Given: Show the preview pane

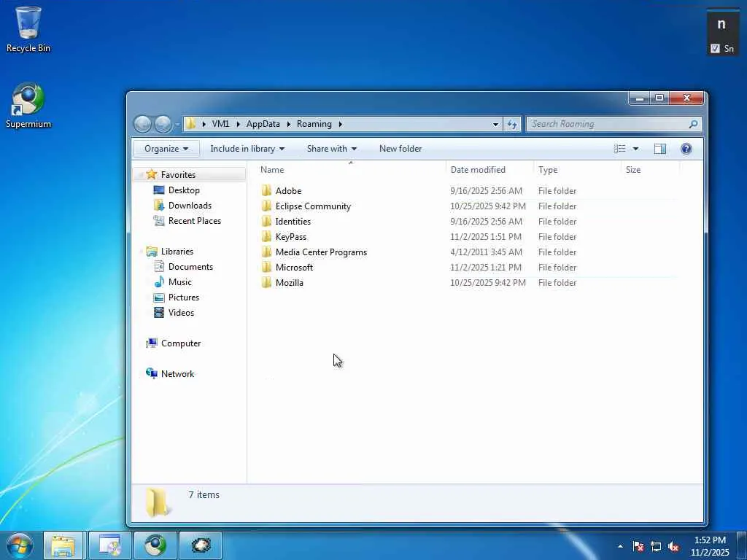Looking at the screenshot, I should coord(659,149).
